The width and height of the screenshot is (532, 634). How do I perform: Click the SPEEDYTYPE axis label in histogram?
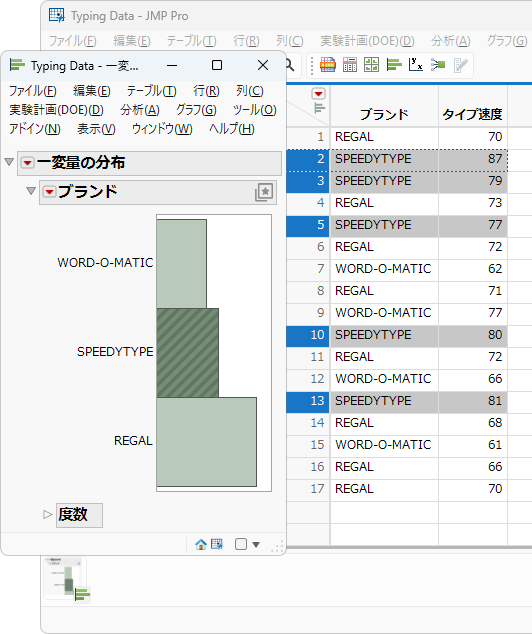(115, 352)
